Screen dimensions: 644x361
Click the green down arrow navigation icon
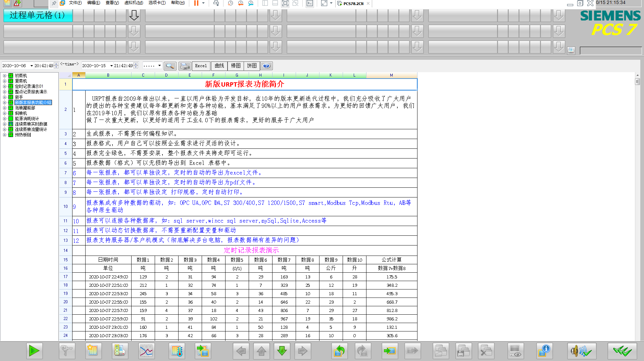coord(282,351)
